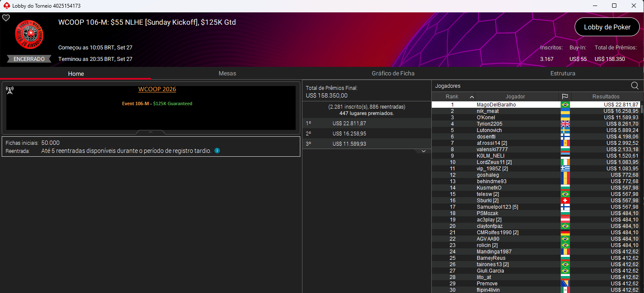Collapse the WCOOP banner panel
Image resolution: width=644 pixels, height=293 pixels.
coord(151,132)
